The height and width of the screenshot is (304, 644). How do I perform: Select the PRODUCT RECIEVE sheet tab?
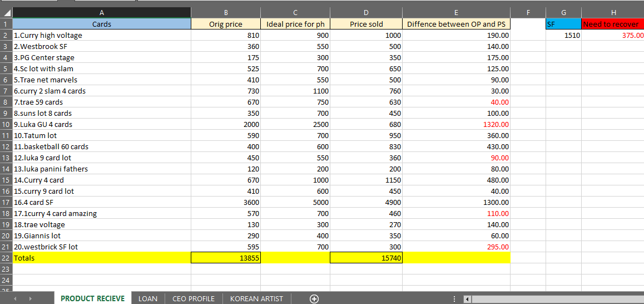click(93, 298)
